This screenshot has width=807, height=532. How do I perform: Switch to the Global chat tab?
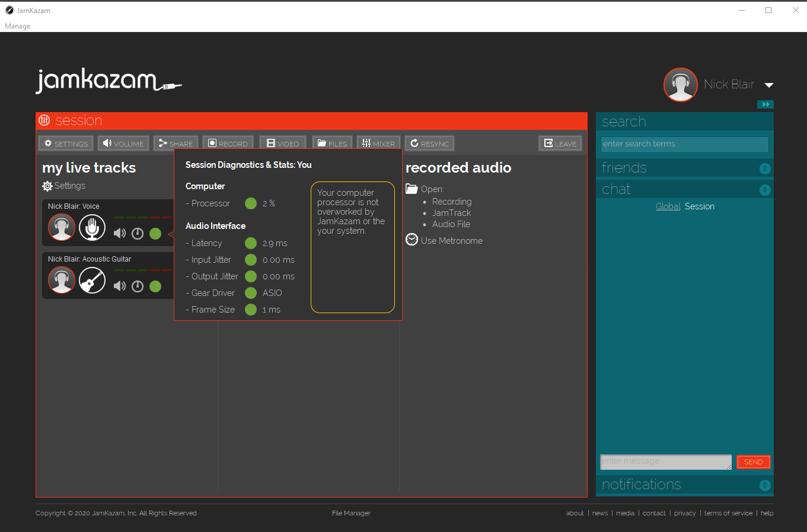coord(668,206)
